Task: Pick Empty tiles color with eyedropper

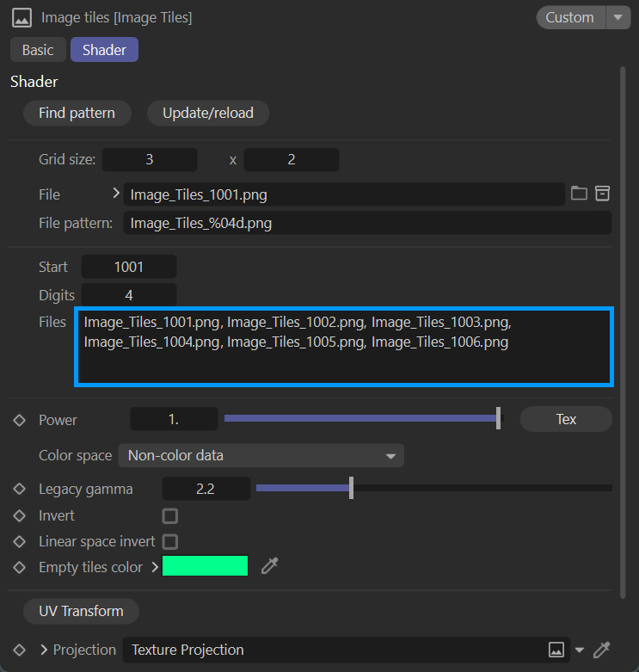Action: coord(270,566)
